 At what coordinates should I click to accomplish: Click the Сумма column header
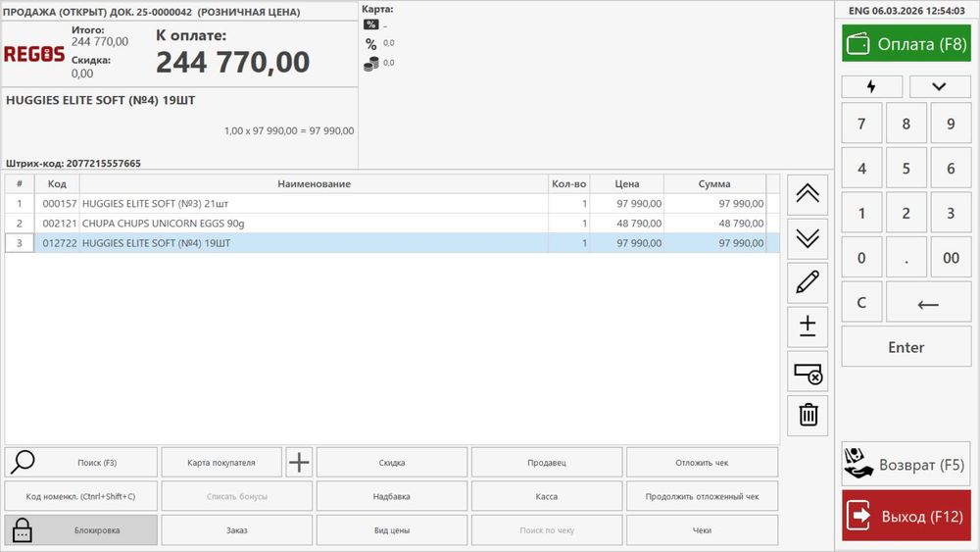click(x=714, y=183)
